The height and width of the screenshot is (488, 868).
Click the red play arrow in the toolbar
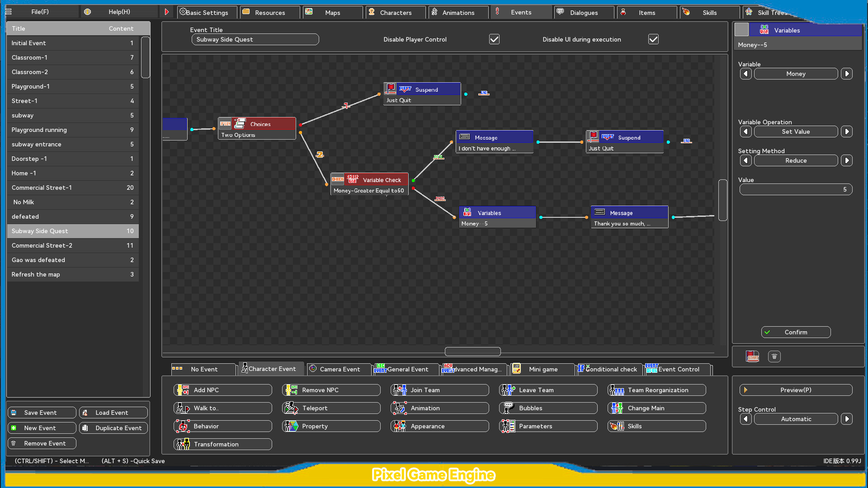click(x=167, y=11)
